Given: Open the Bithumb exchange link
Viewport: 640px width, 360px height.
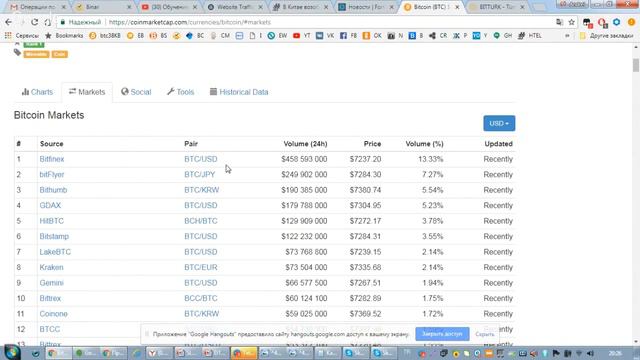Looking at the screenshot, I should click(x=53, y=190).
